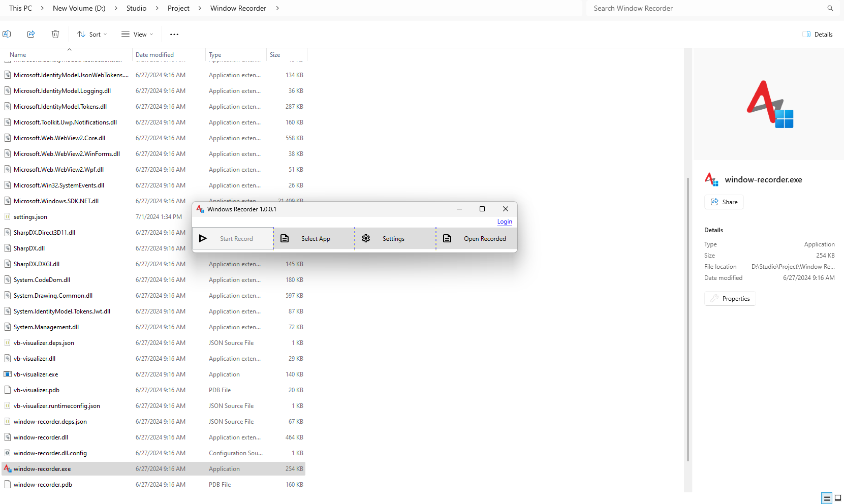The image size is (844, 504).
Task: Click the Rename icon in Explorer toolbar
Action: click(7, 34)
